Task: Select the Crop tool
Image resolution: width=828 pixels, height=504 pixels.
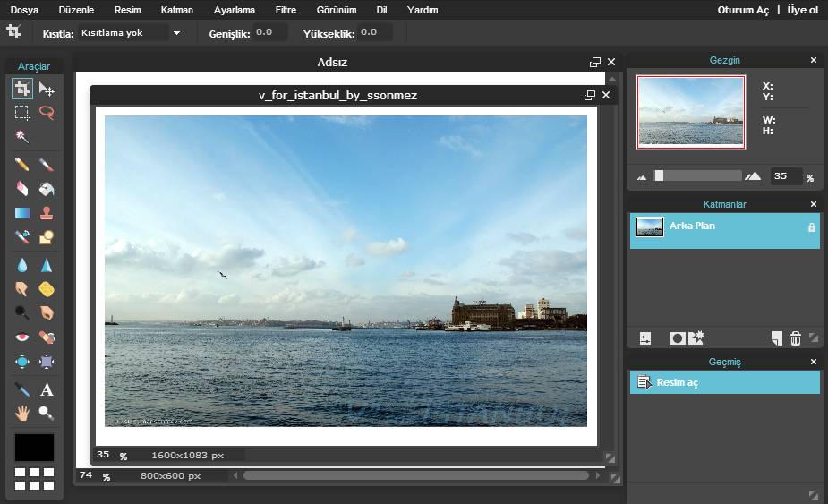Action: (x=22, y=89)
